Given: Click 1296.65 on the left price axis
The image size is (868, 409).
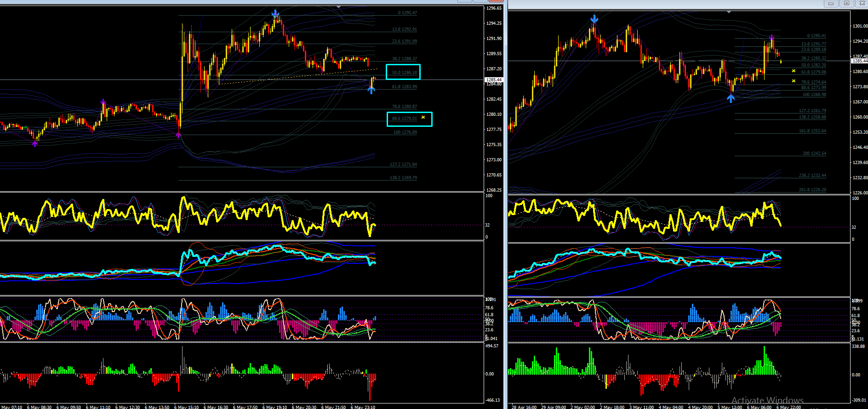Looking at the screenshot, I should pos(494,8).
